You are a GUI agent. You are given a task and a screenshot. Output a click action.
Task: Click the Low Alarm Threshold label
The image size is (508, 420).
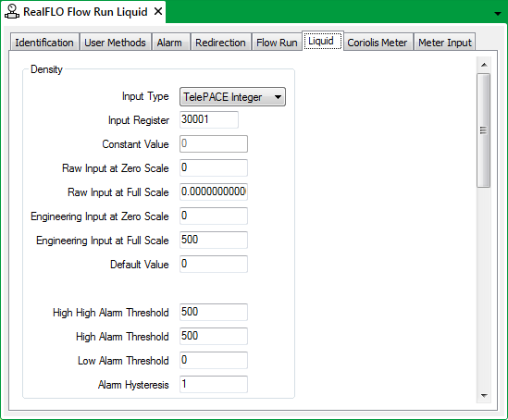123,361
